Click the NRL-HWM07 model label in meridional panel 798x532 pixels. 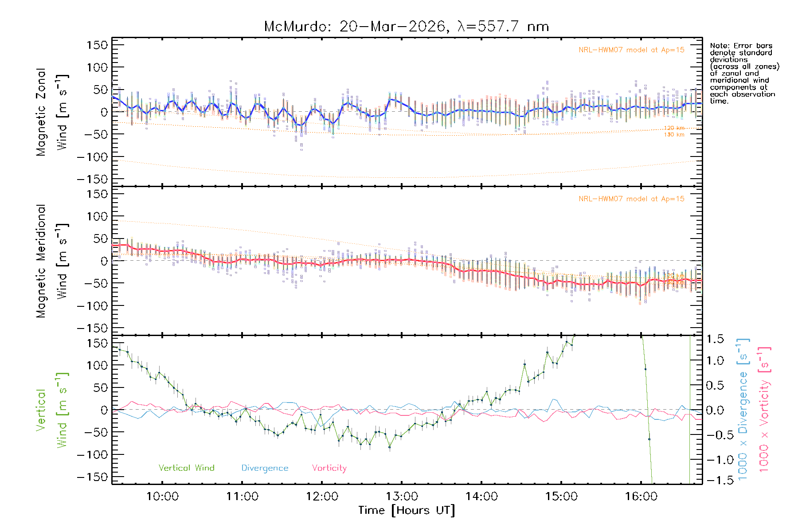tap(631, 199)
